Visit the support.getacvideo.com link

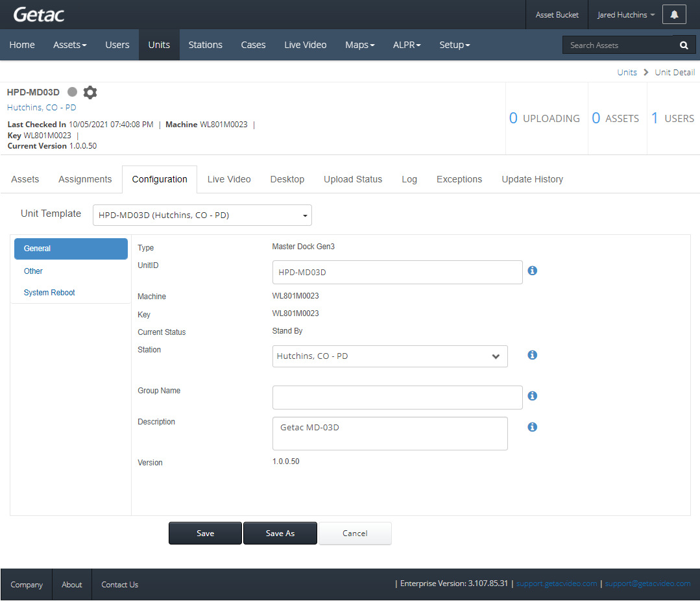click(x=556, y=583)
